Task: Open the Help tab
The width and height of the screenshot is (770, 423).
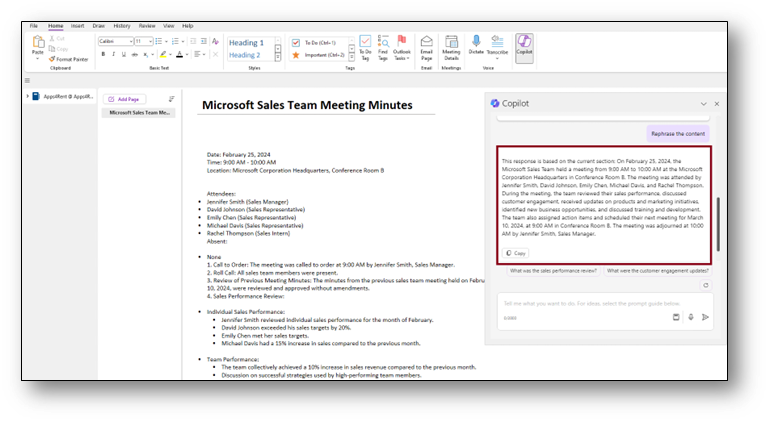Action: pyautogui.click(x=188, y=26)
